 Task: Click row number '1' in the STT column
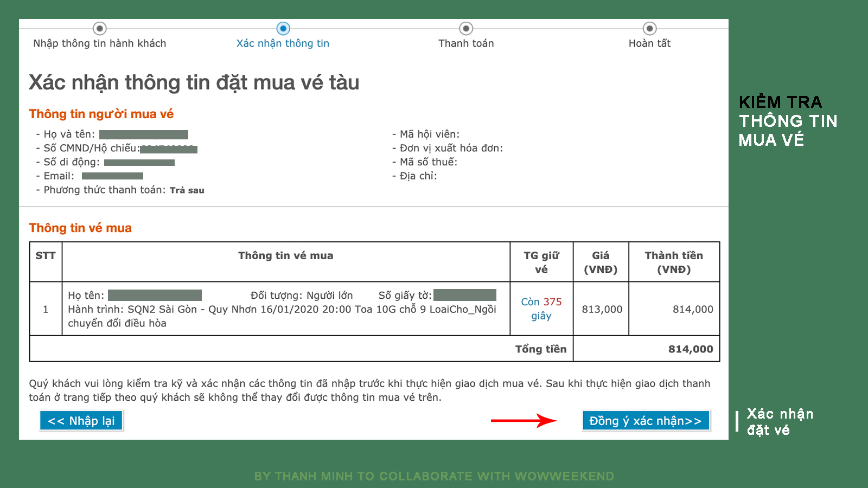[46, 309]
